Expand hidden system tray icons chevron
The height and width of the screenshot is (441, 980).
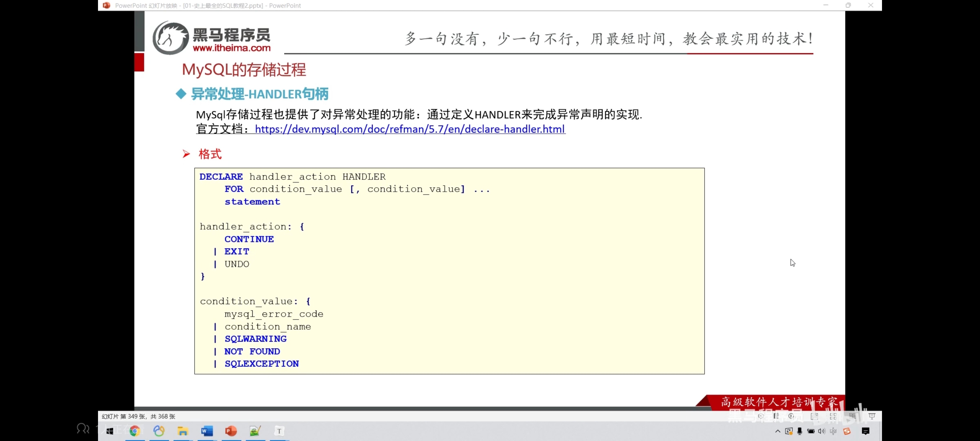coord(778,431)
